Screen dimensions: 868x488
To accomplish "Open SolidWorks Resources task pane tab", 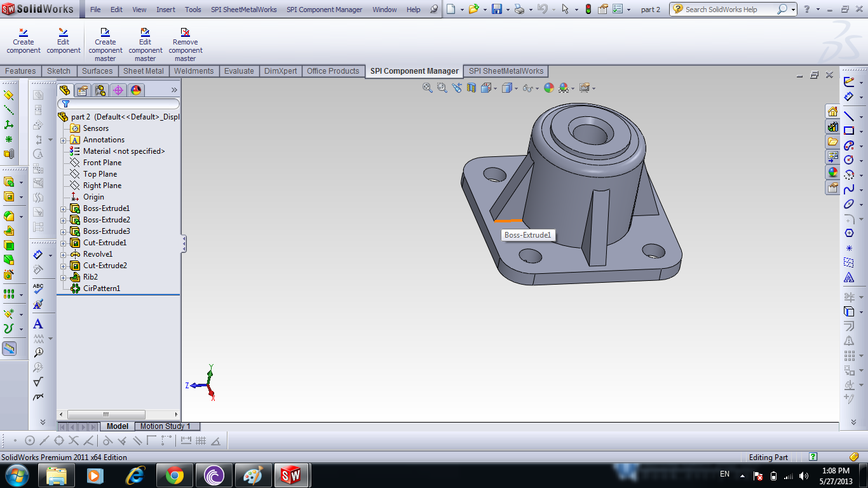I will click(x=832, y=111).
